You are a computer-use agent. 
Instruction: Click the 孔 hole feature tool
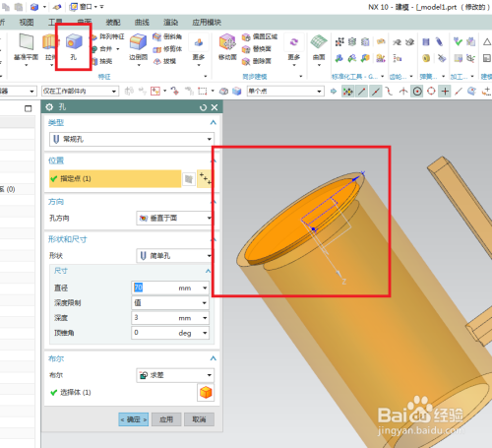pos(74,47)
